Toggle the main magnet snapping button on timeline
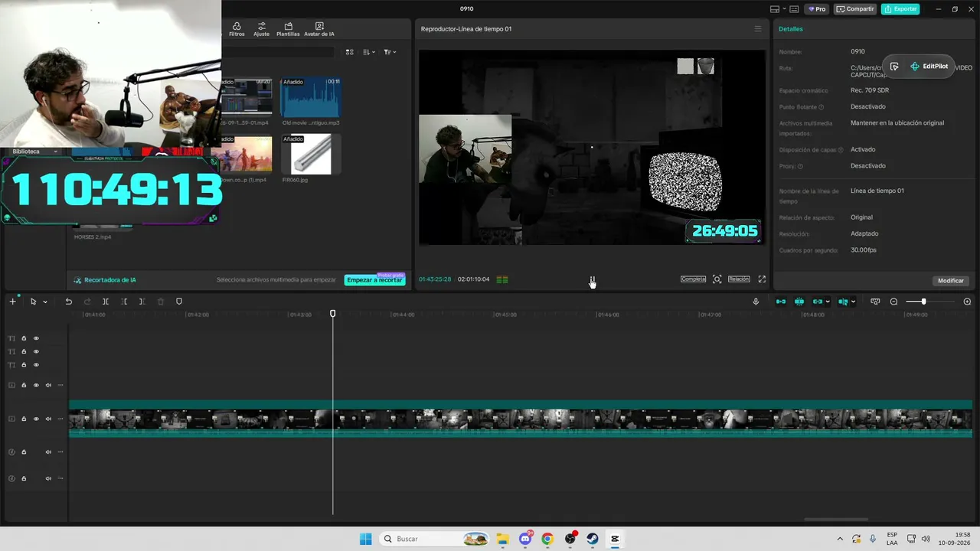This screenshot has width=980, height=551. click(781, 302)
